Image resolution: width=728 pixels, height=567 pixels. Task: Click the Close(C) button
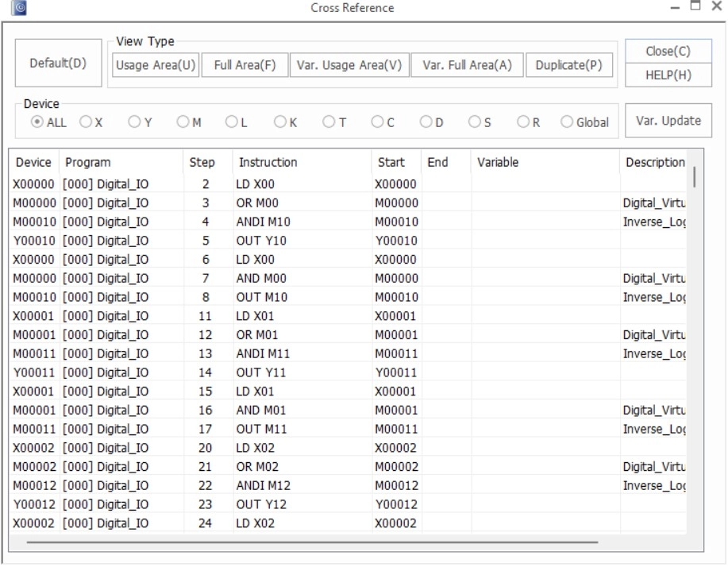pyautogui.click(x=668, y=51)
